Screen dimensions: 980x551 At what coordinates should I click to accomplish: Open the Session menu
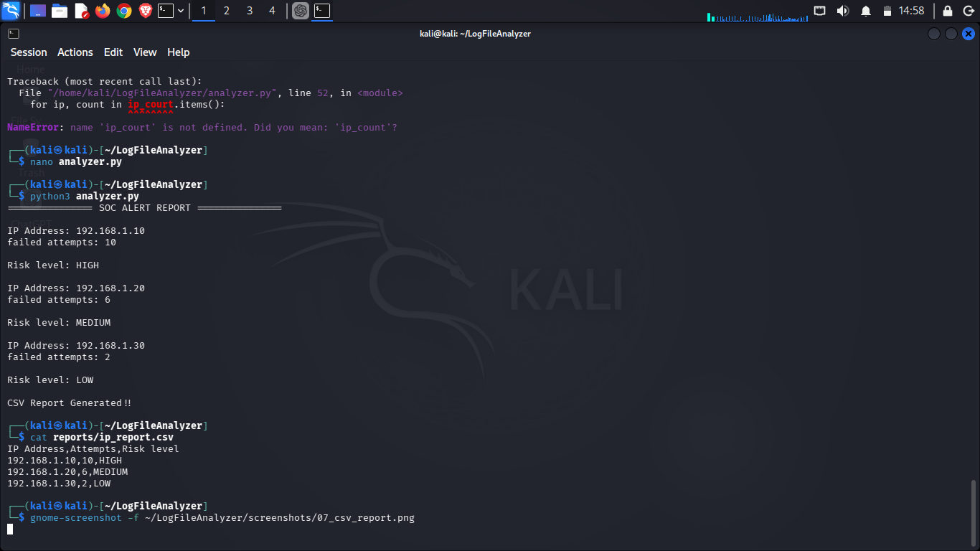[29, 52]
